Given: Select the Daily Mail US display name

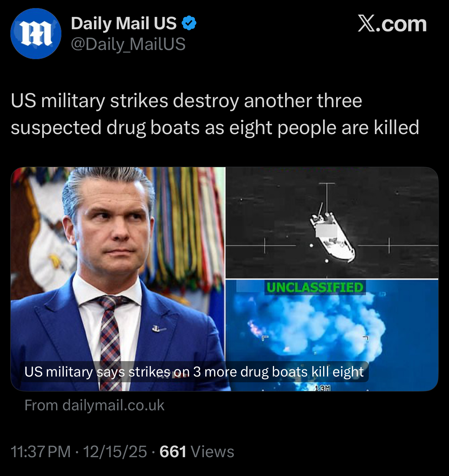Looking at the screenshot, I should point(124,24).
